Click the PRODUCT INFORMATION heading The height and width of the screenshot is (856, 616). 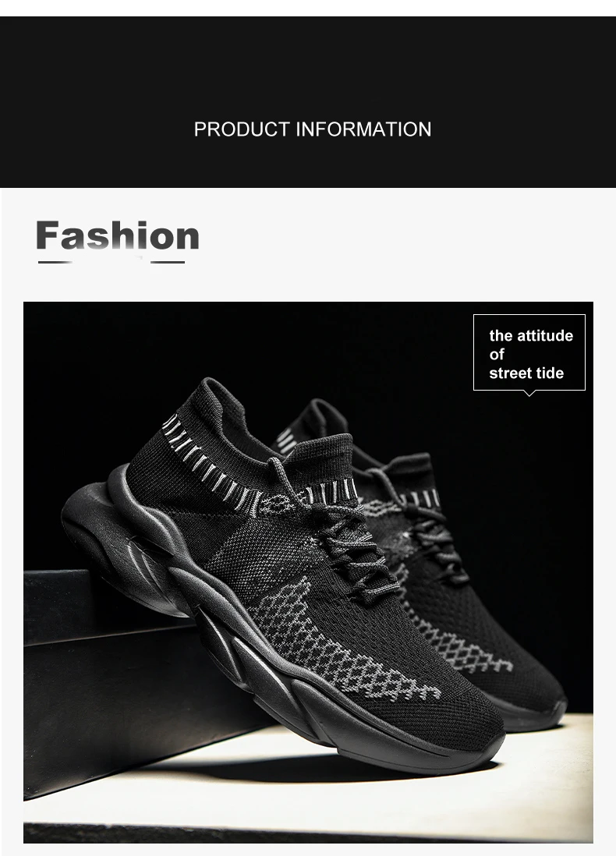tap(313, 129)
